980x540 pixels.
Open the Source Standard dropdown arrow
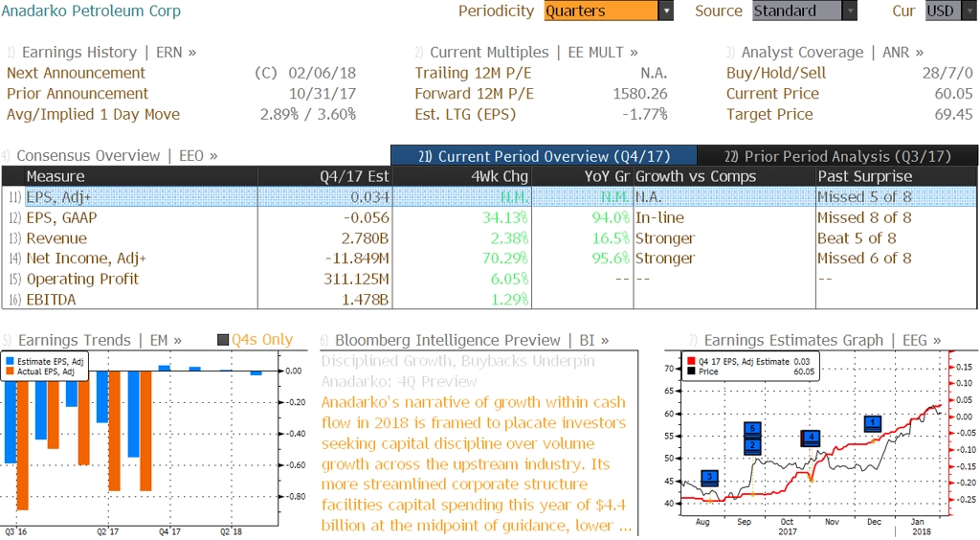850,11
